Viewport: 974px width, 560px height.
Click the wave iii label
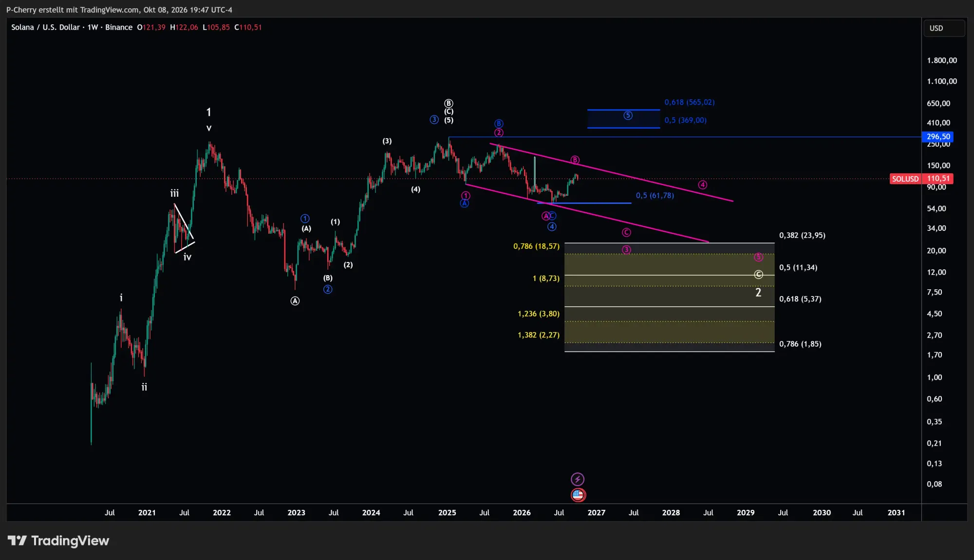coord(174,193)
